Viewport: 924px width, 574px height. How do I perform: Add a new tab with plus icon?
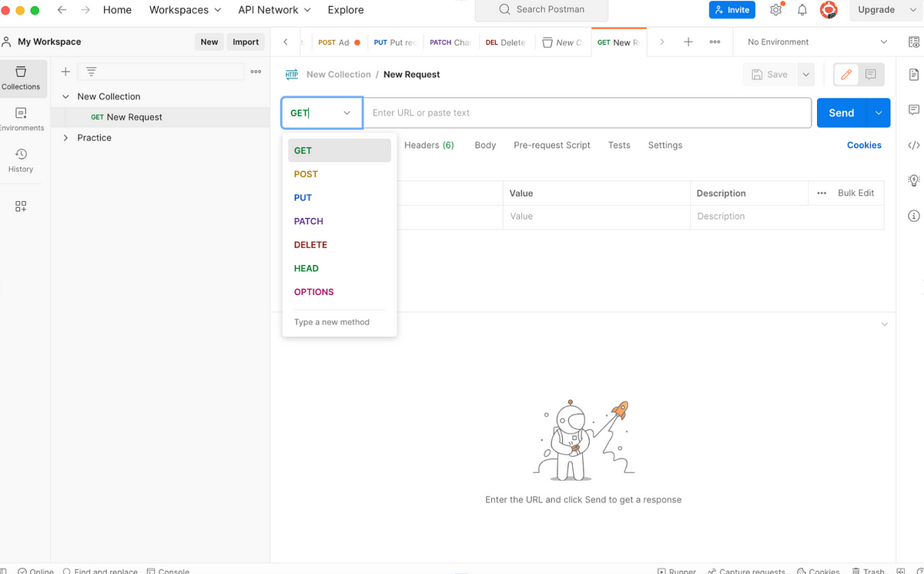point(688,42)
